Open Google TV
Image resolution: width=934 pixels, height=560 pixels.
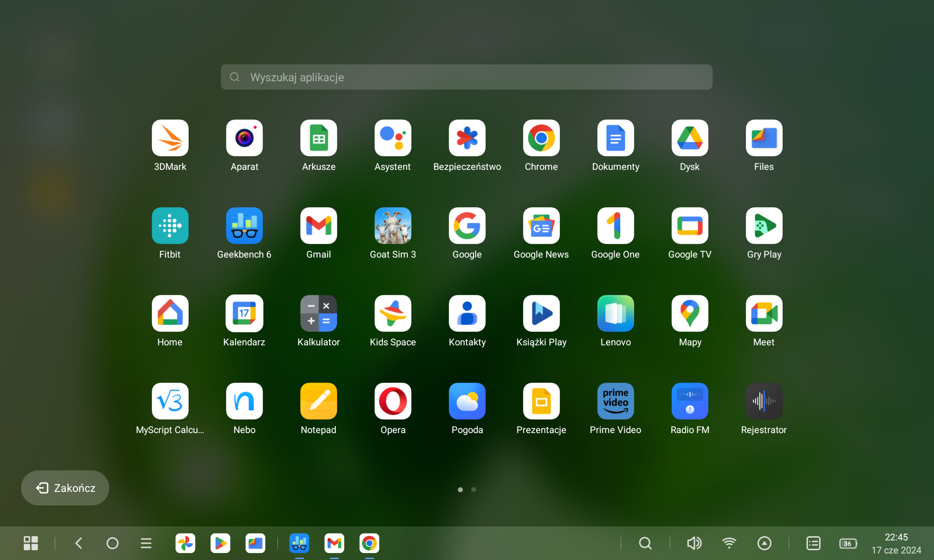click(x=690, y=226)
